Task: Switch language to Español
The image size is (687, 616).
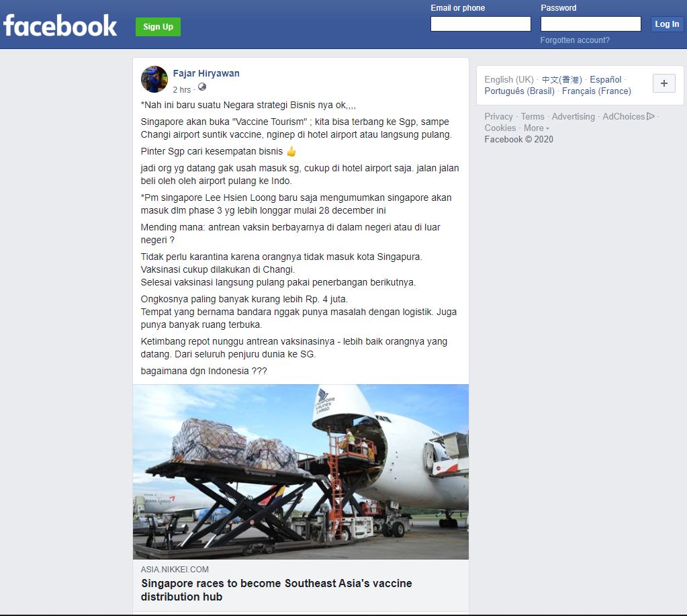Action: pos(606,79)
